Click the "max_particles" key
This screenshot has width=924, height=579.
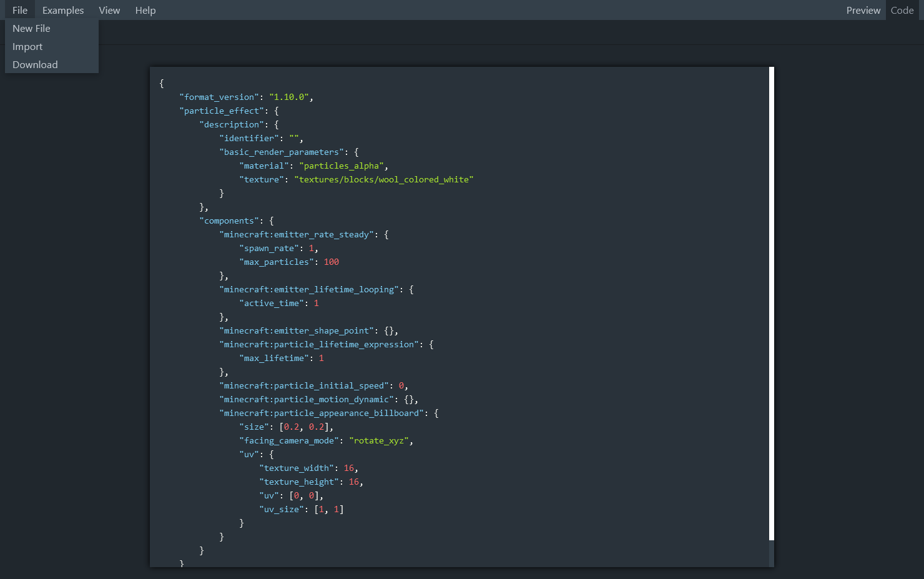pos(277,262)
